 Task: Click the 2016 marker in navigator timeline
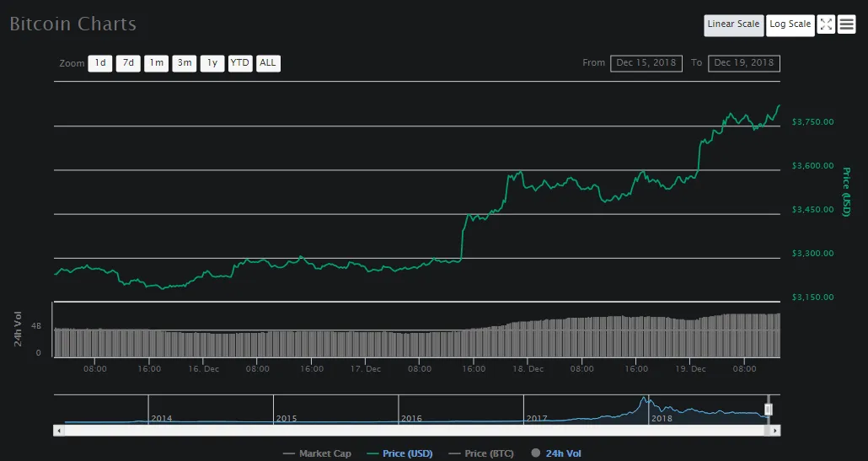coord(412,418)
